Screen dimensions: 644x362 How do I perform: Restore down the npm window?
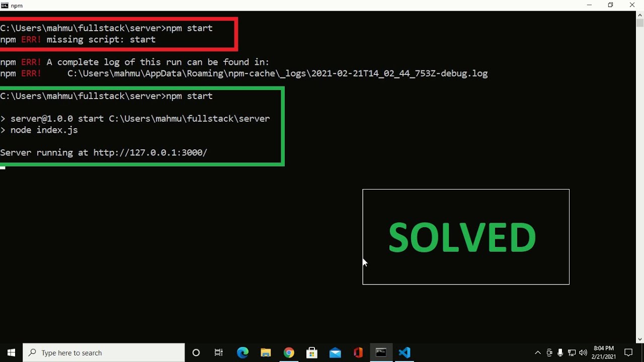coord(611,5)
